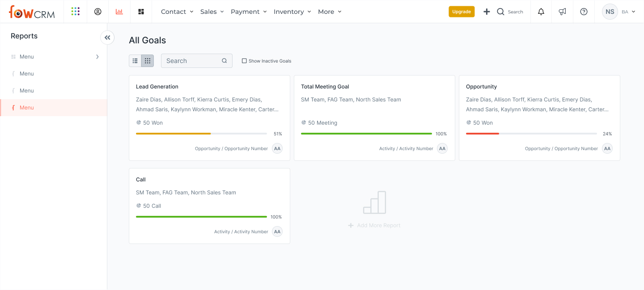Expand the Inventory dropdown menu
This screenshot has height=290, width=644.
tap(292, 12)
